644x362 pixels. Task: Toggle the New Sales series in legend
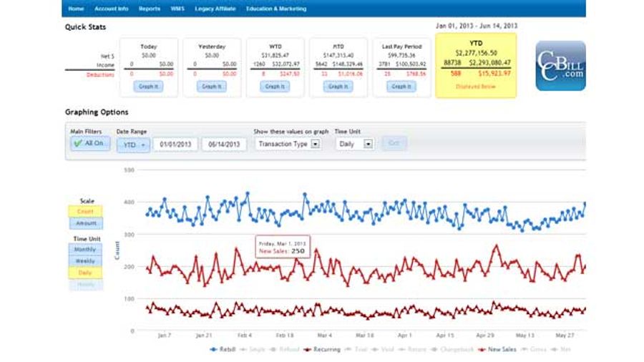[x=497, y=350]
